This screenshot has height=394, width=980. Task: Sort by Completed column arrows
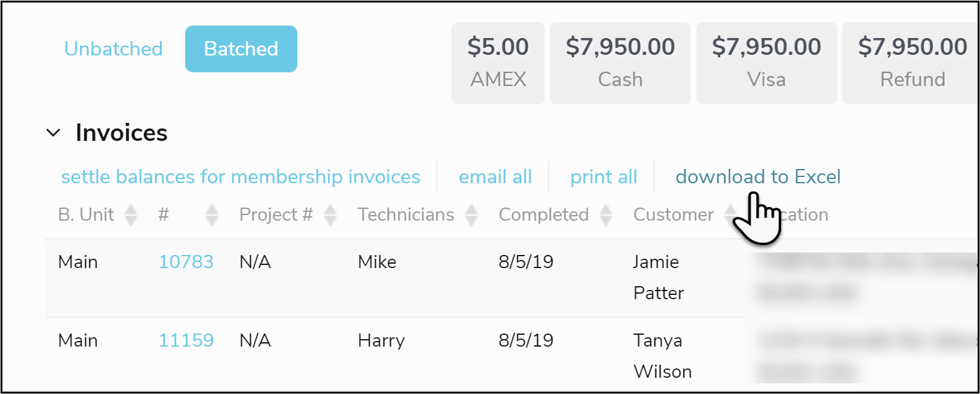605,214
